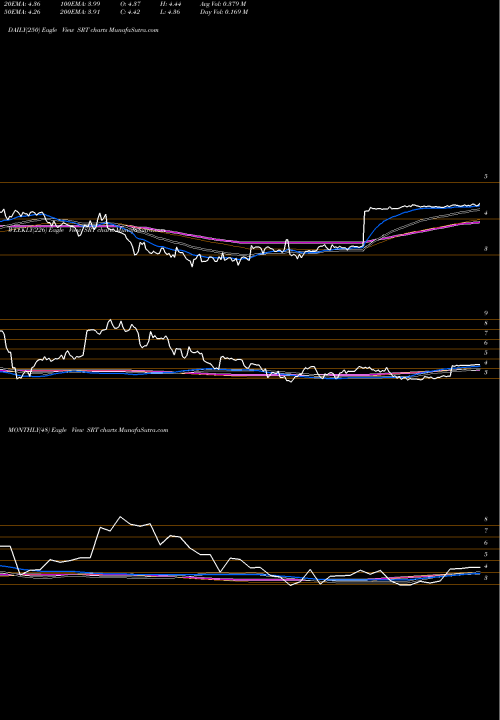The image size is (500, 720).
Task: Click price axis label 9 on weekly chart
Action: point(485,313)
